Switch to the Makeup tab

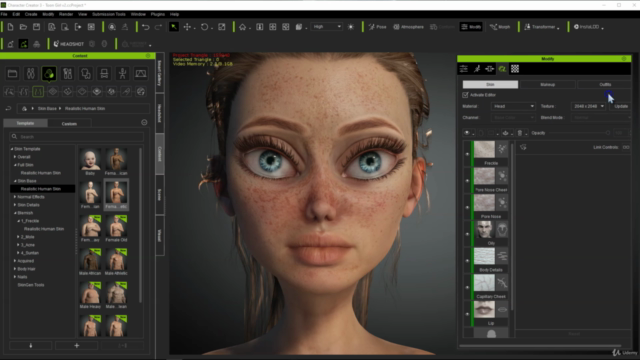(547, 84)
